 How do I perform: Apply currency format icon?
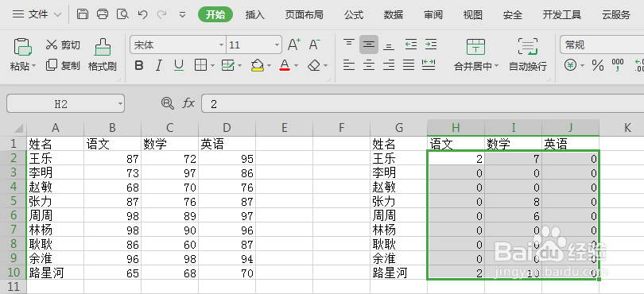coord(570,65)
